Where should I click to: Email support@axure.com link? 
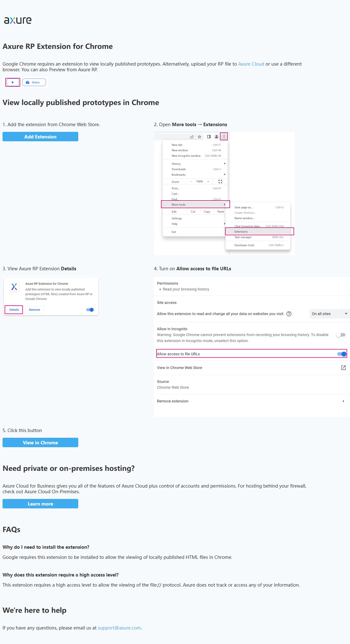pos(119,628)
